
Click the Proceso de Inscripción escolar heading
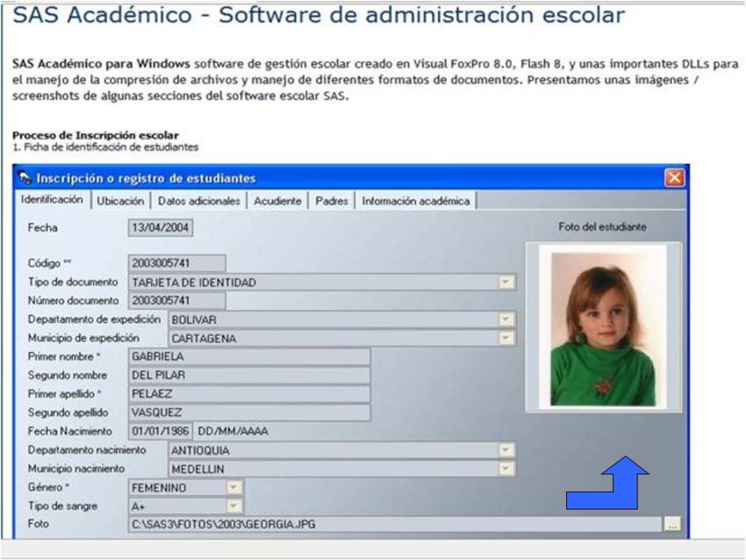click(96, 135)
